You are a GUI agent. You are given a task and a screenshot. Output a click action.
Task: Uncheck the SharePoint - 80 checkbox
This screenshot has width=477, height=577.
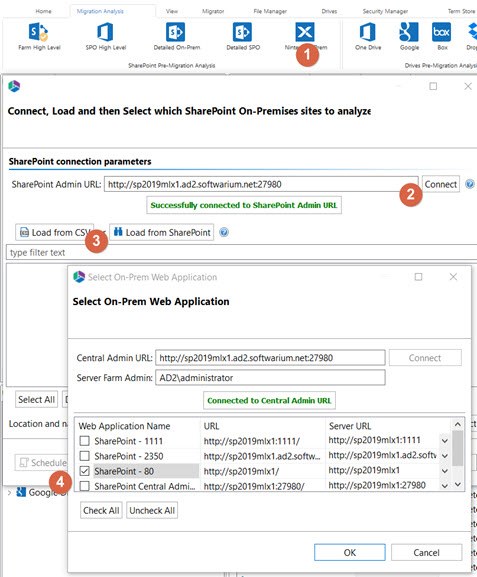coord(85,471)
